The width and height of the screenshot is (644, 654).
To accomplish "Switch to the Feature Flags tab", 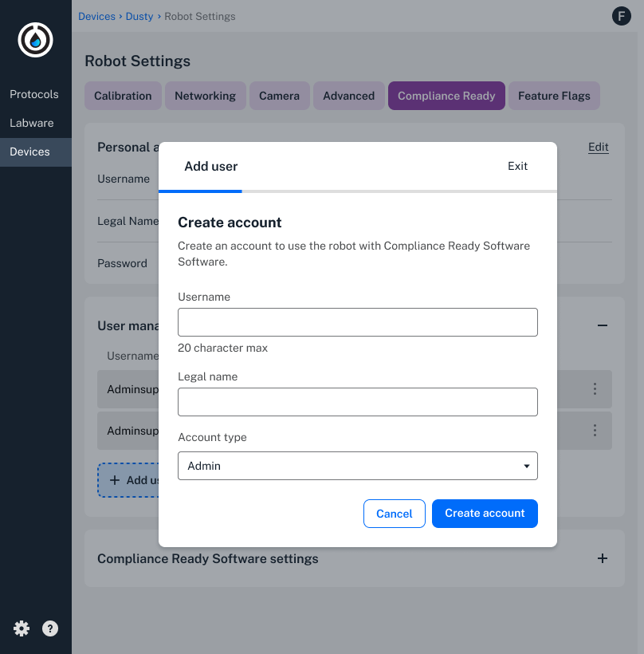I will click(x=554, y=96).
